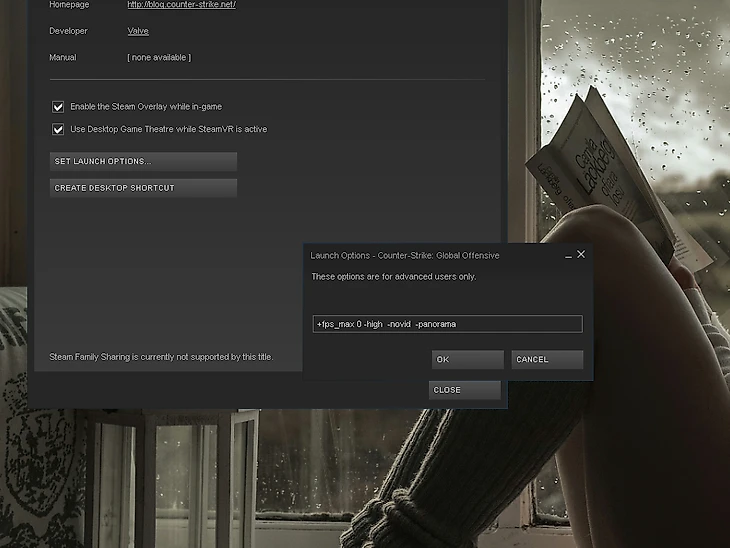Viewport: 730px width, 548px height.
Task: Open the blog.counter-strike.net homepage link
Action: point(182,5)
